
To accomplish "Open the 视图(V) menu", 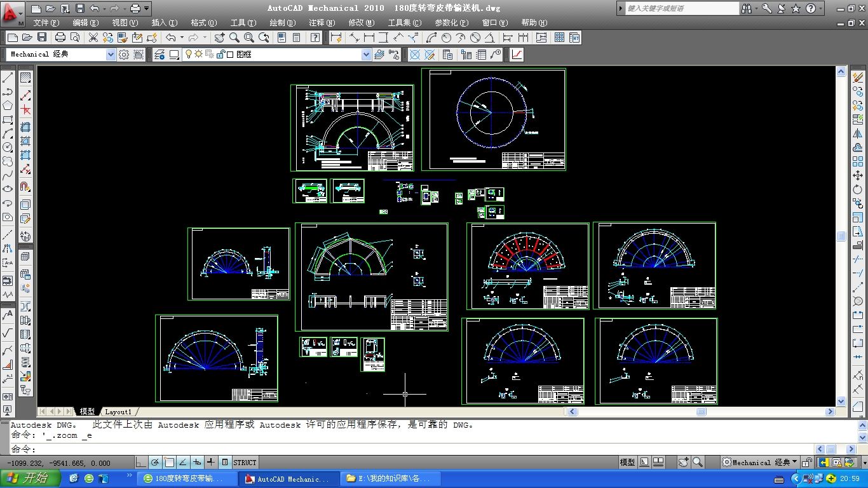I will click(125, 23).
